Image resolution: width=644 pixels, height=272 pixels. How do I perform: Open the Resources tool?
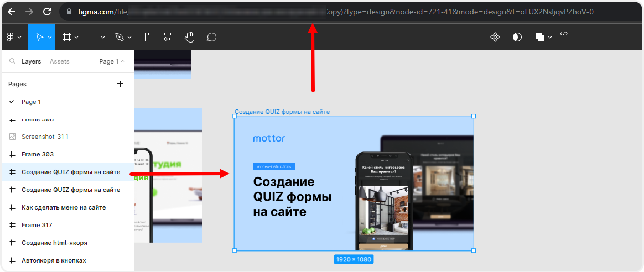point(168,37)
